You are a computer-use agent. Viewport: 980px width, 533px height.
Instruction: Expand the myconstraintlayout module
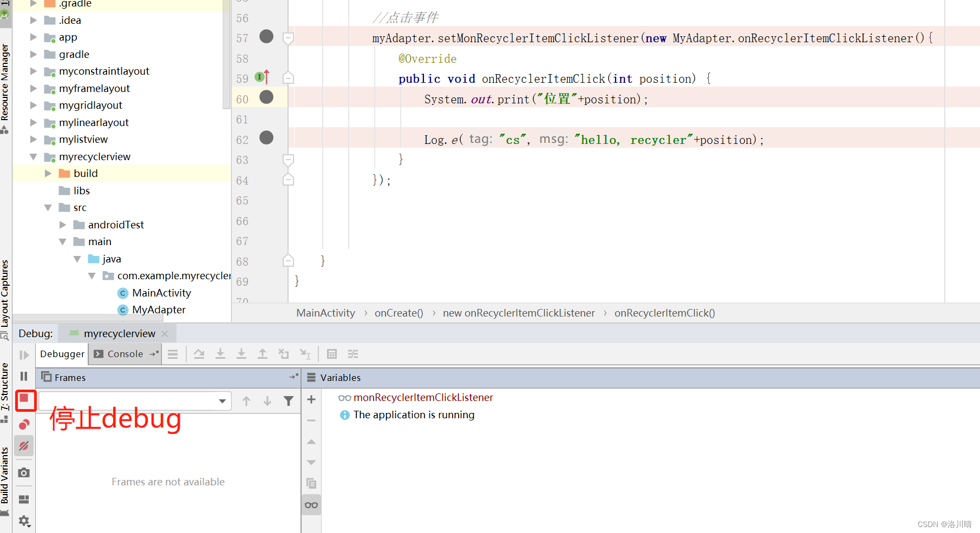34,71
